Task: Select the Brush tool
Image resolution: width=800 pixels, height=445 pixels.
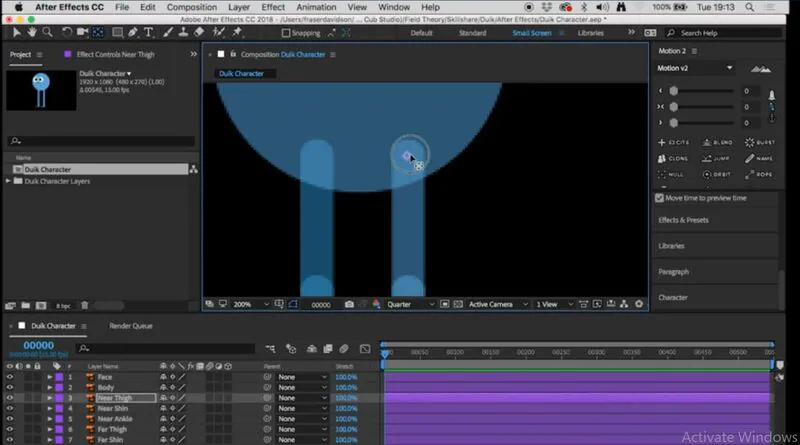Action: 167,33
